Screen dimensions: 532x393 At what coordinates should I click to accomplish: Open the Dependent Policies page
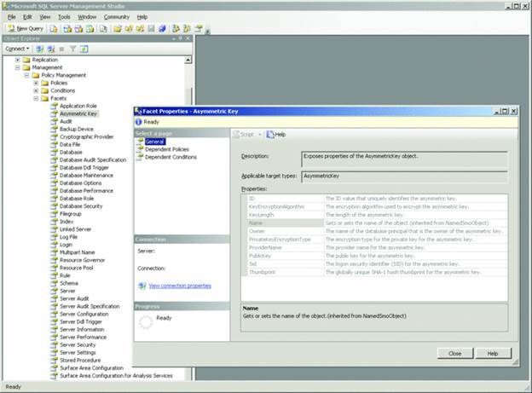[x=169, y=149]
